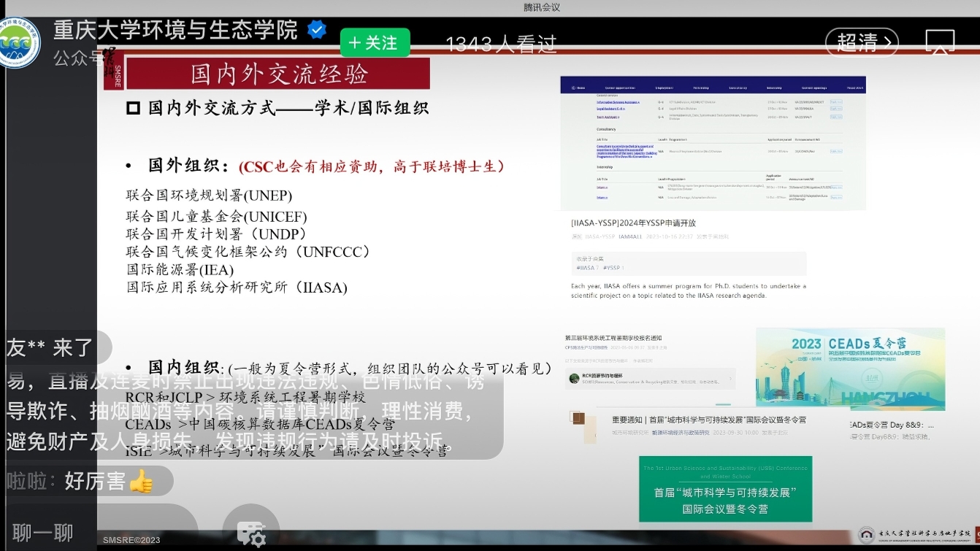Select the viewer count text 1343人看过

[501, 45]
